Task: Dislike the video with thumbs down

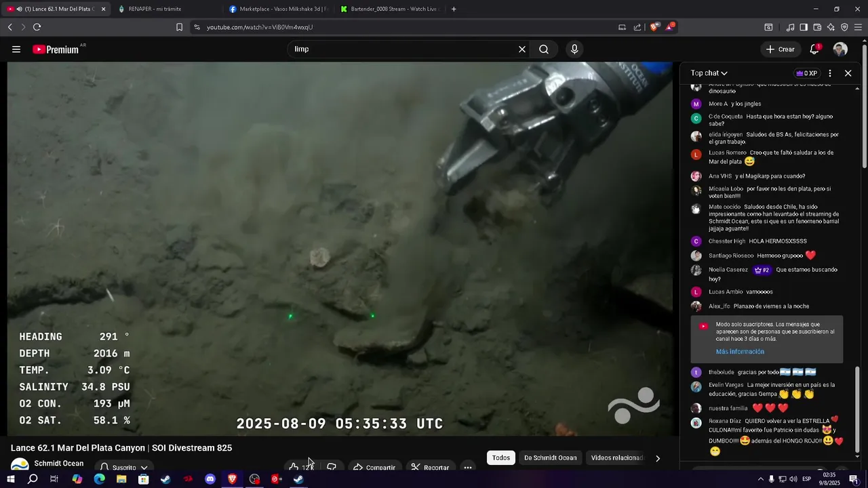Action: point(332,467)
